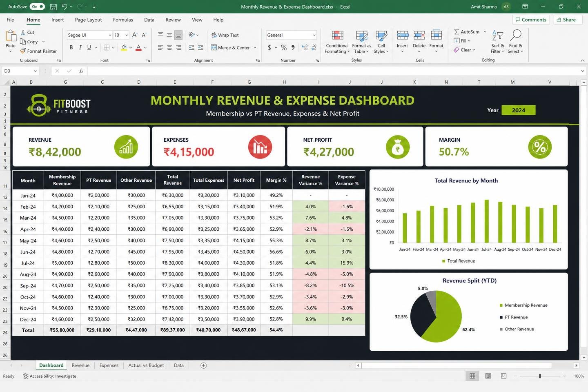Open the font name Segoe UI dropdown
Viewport: 588px width, 392px height.
(x=110, y=35)
